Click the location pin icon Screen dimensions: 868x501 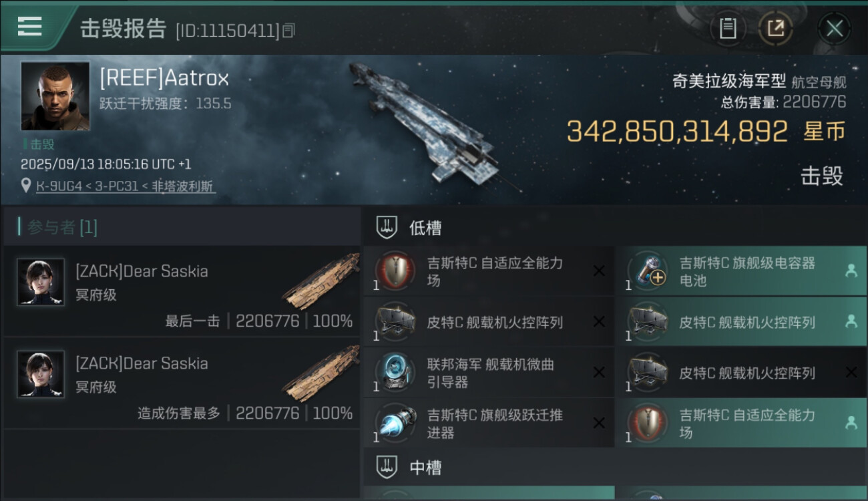tap(26, 186)
